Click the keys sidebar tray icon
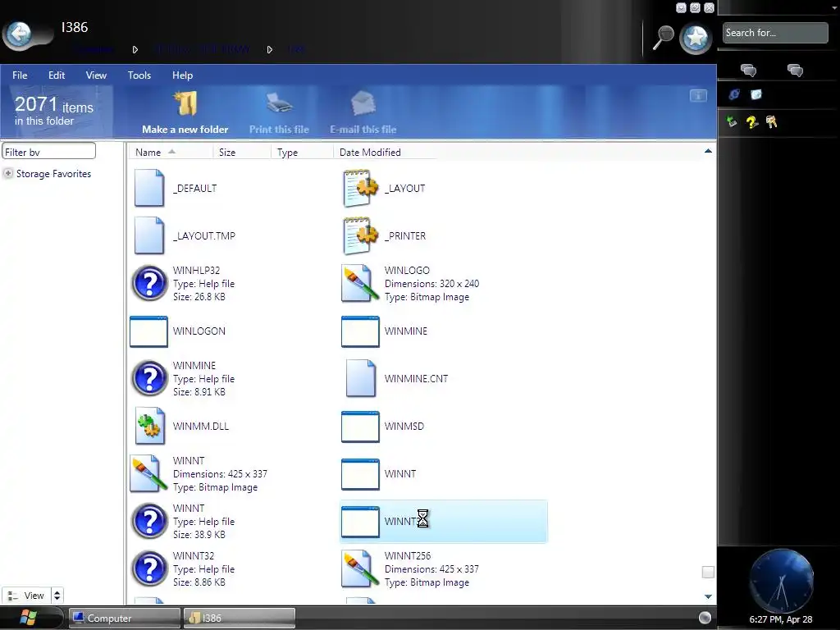Viewport: 840px width, 630px height. (x=771, y=122)
